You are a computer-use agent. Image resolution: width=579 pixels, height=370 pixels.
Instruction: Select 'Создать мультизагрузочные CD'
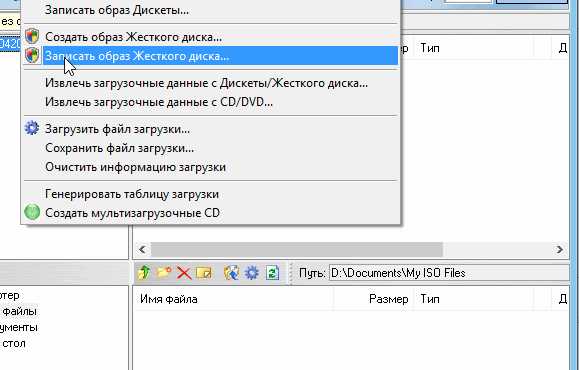[x=210, y=213]
